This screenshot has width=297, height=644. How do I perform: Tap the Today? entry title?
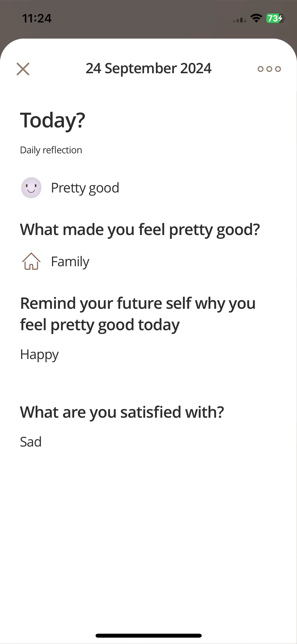[x=53, y=120]
